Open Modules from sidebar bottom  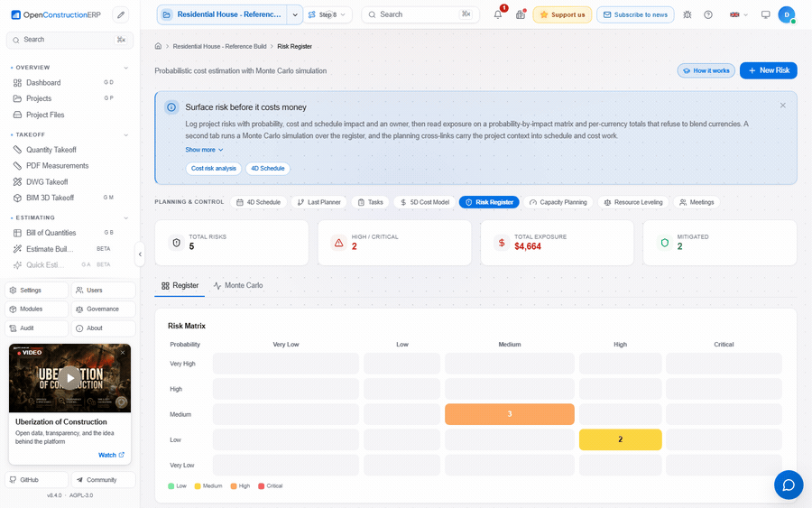point(37,309)
